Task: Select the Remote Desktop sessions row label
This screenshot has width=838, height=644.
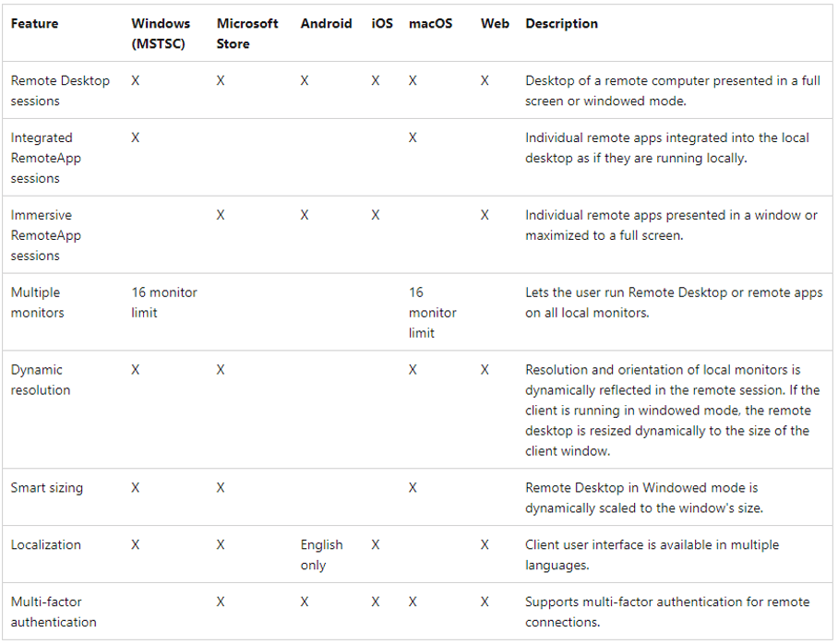Action: click(x=60, y=90)
